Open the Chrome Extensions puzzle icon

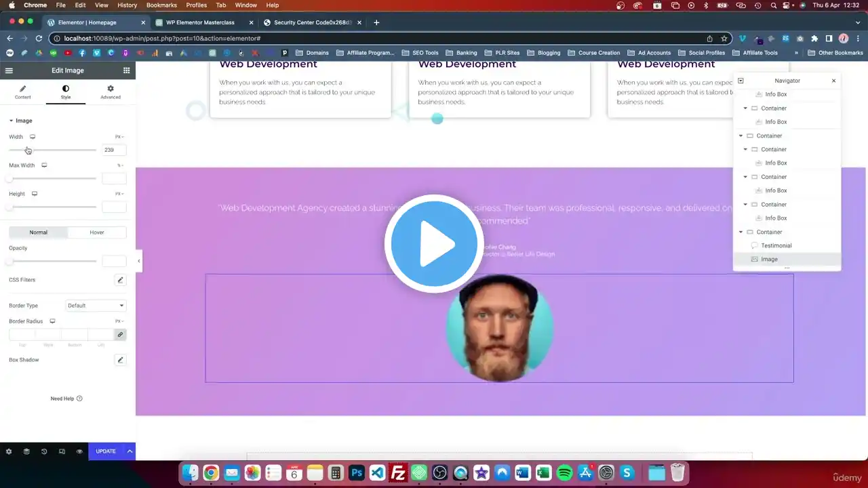tap(814, 39)
